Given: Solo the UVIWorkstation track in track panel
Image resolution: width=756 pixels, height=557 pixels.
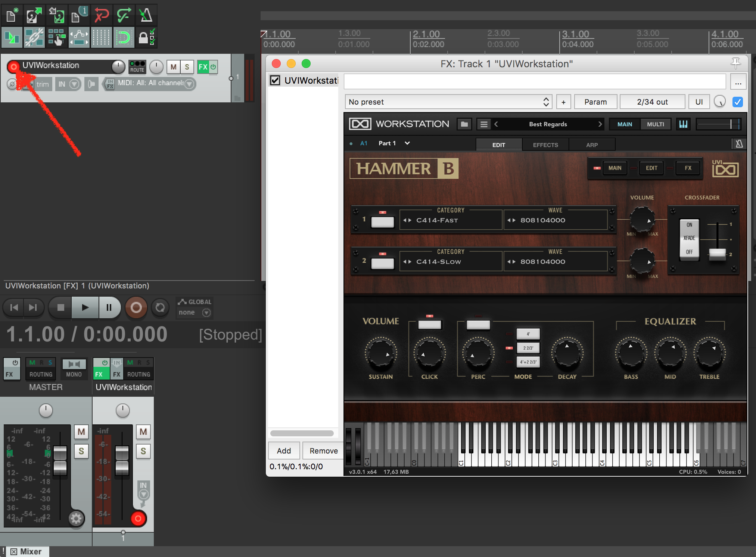Looking at the screenshot, I should 187,67.
